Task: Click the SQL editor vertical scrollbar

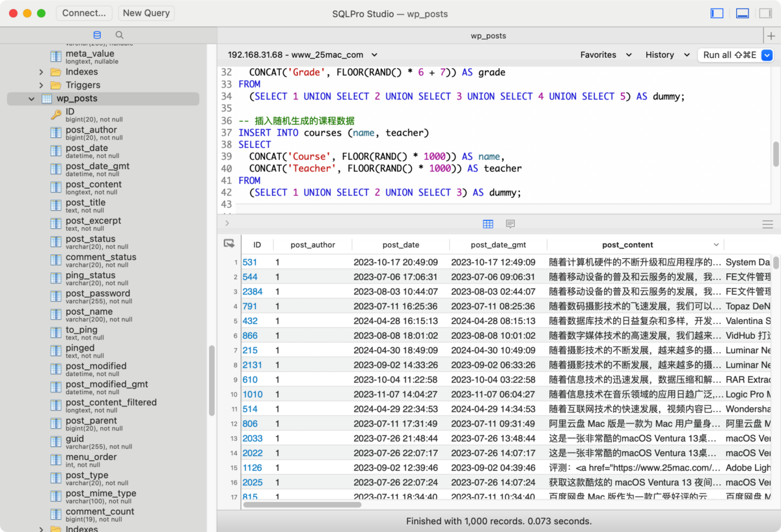Action: [x=776, y=154]
